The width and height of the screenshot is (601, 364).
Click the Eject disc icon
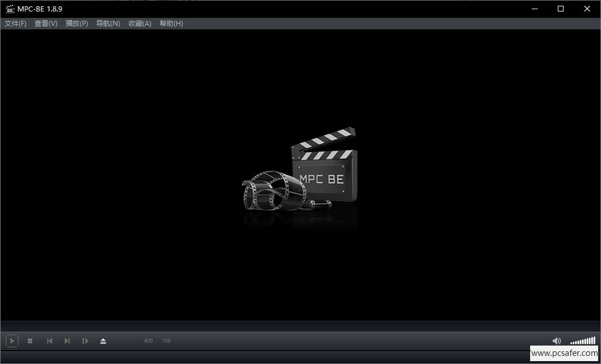tap(103, 340)
